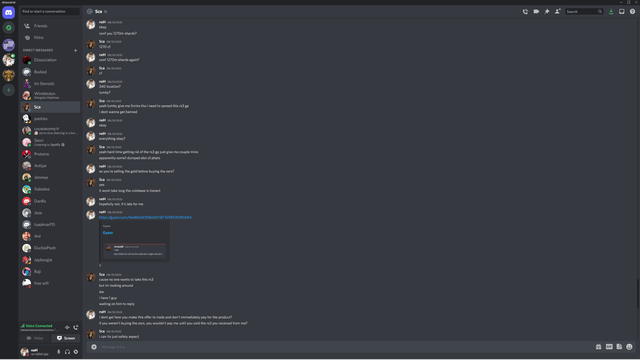The height and width of the screenshot is (360, 640).
Task: Click the noise suppression icon
Action: (x=67, y=327)
